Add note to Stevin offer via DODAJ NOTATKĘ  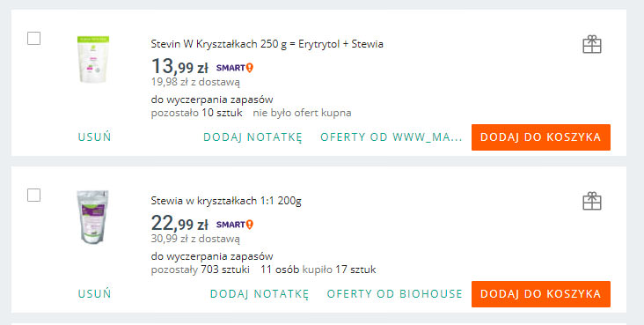coord(253,137)
